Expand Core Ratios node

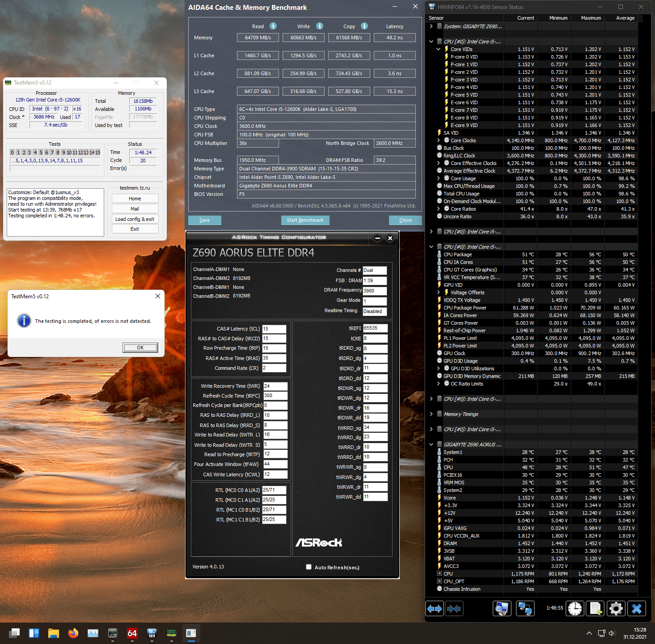[439, 209]
